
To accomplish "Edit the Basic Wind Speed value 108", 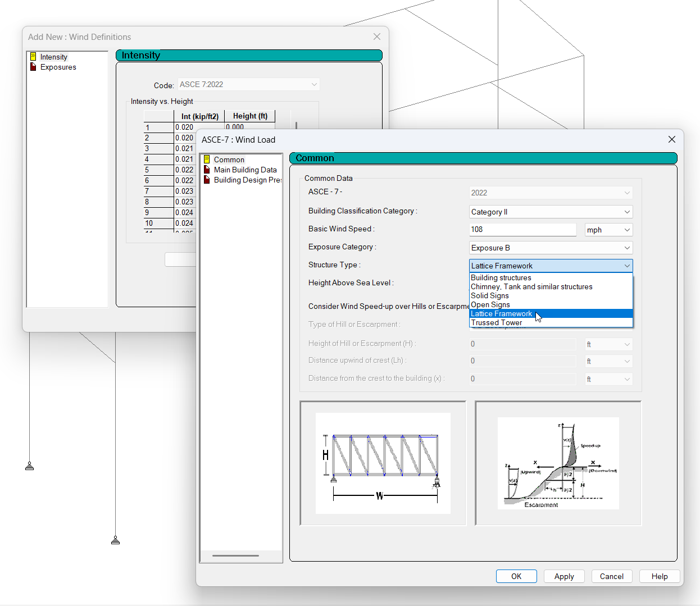I will (522, 229).
